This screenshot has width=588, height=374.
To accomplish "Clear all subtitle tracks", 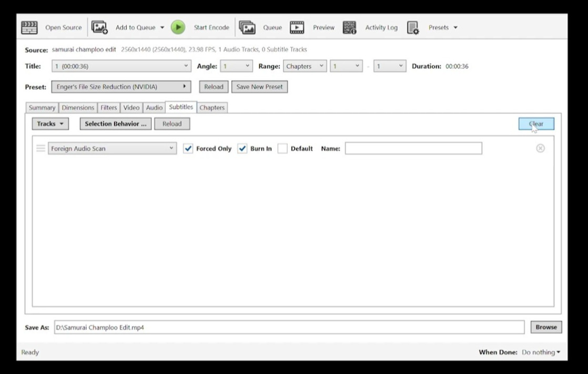I will pos(536,124).
